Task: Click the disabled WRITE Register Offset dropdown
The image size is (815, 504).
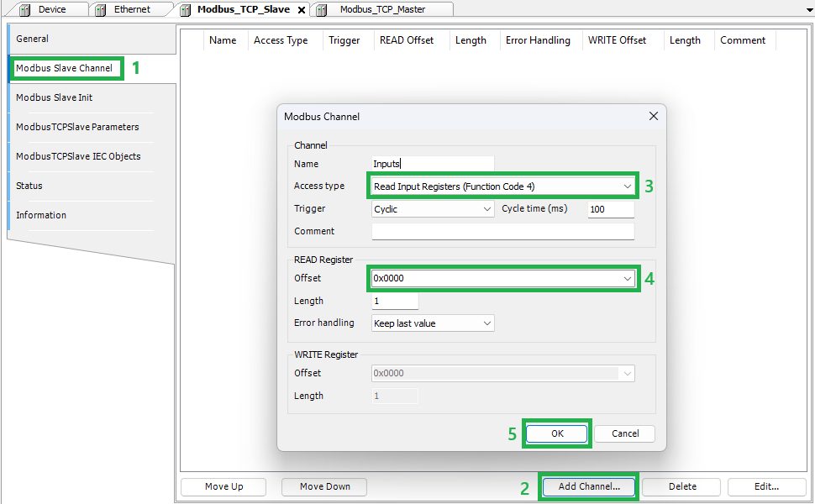Action: coord(502,373)
